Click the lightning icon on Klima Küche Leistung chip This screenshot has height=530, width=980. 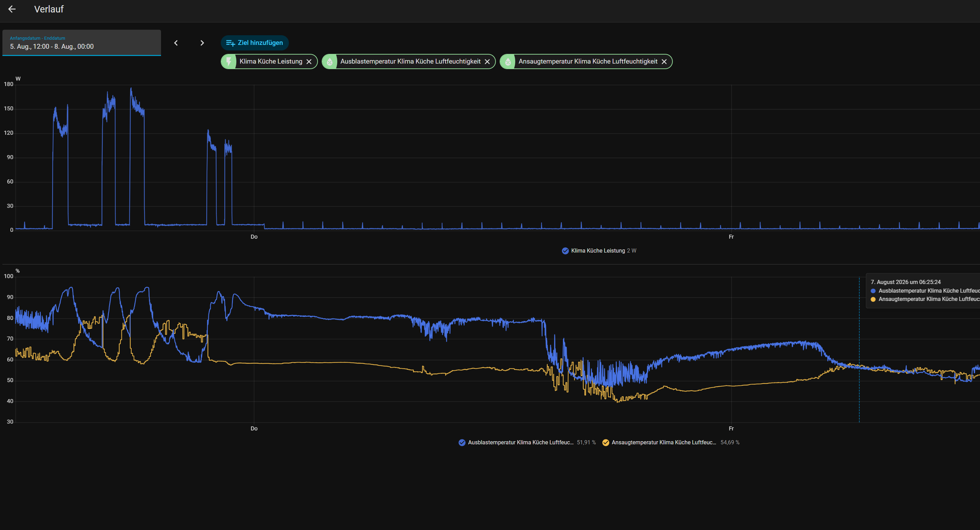[x=229, y=61]
